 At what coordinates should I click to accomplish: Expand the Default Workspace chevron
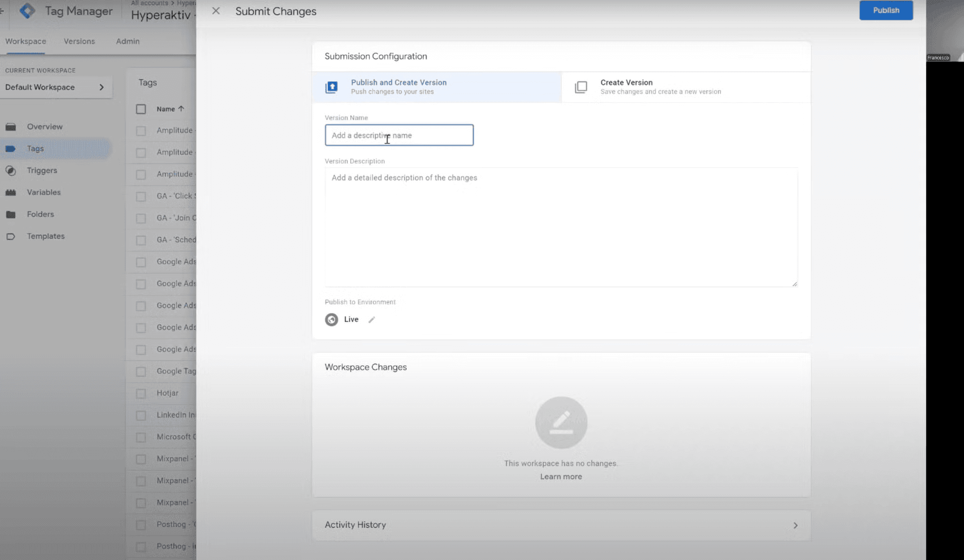(x=101, y=87)
